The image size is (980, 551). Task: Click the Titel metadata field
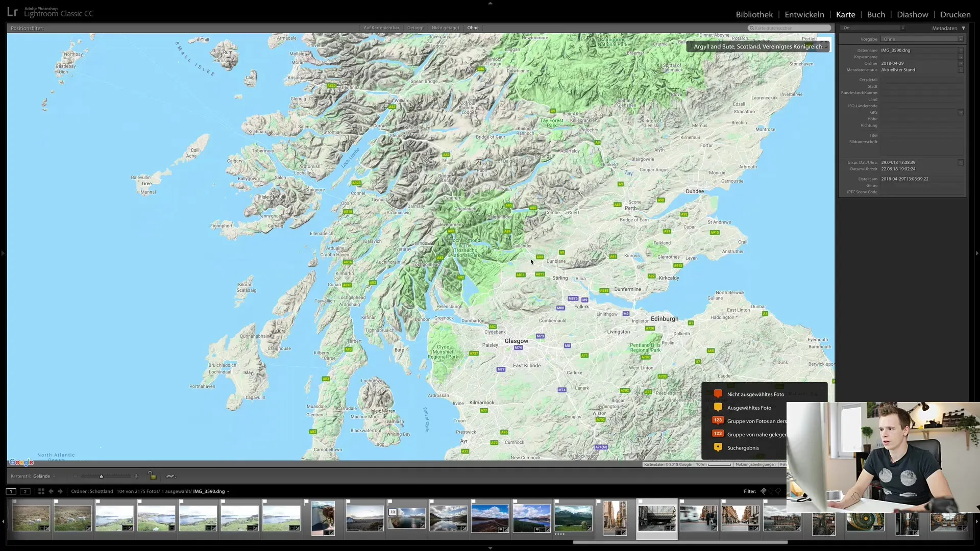[922, 135]
